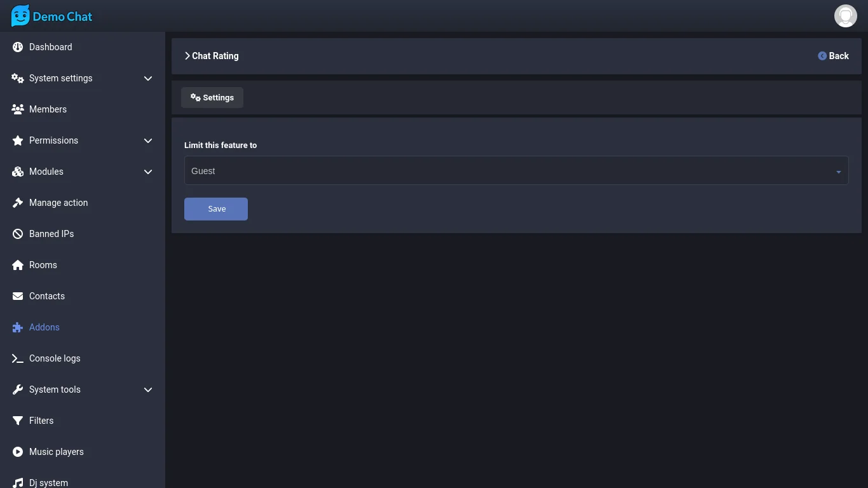Select the Settings tab

coord(212,98)
